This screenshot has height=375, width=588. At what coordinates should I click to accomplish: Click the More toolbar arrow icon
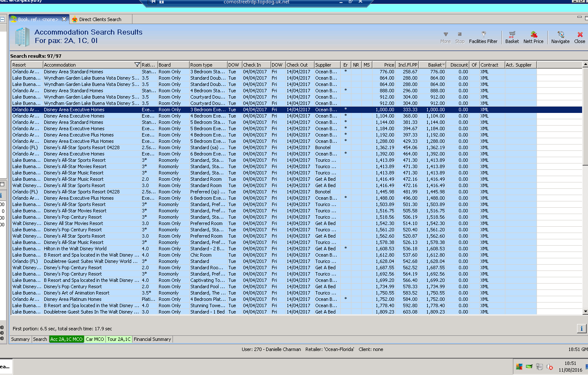pyautogui.click(x=445, y=35)
